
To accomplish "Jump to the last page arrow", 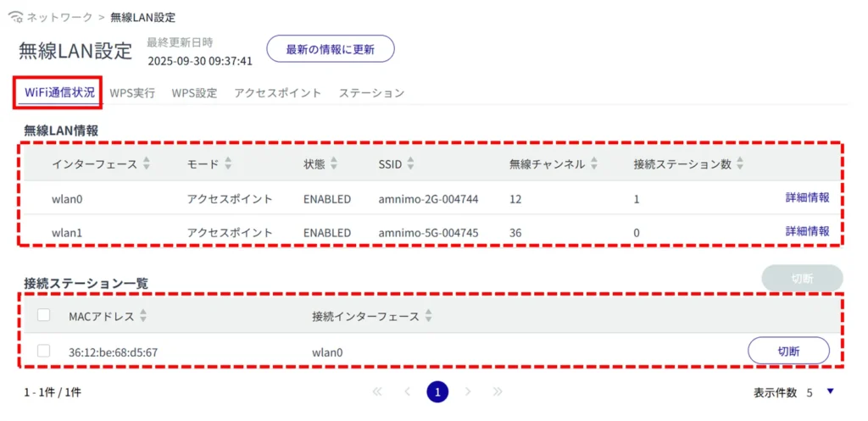I will [498, 392].
